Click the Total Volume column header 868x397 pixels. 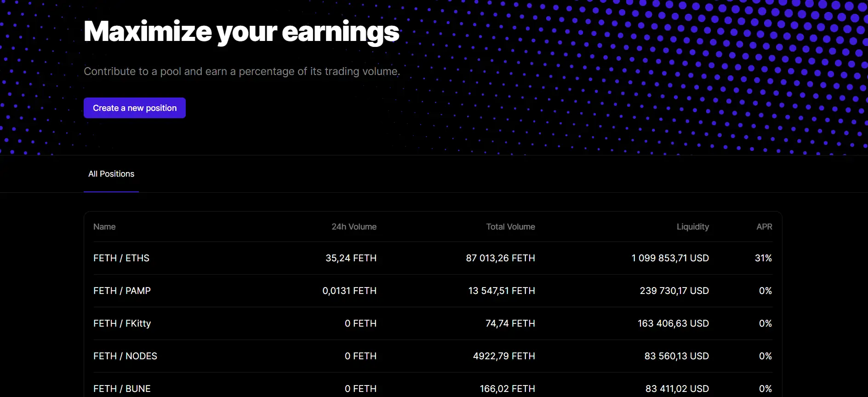[510, 227]
